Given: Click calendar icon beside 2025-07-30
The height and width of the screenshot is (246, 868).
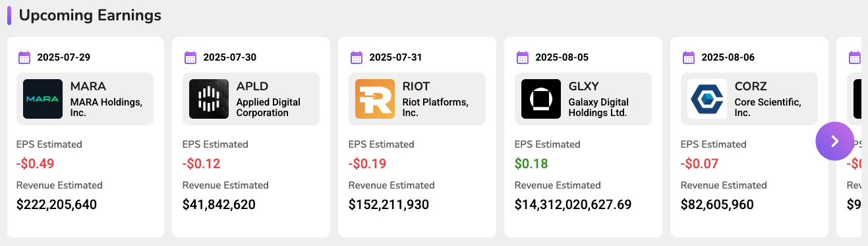Looking at the screenshot, I should coord(190,57).
